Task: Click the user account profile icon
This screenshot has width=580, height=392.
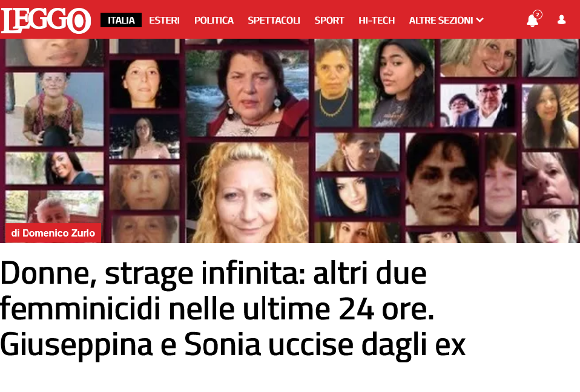Action: (561, 19)
